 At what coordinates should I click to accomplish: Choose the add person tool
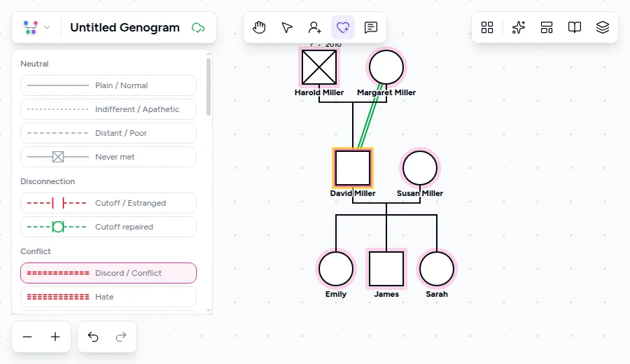314,27
